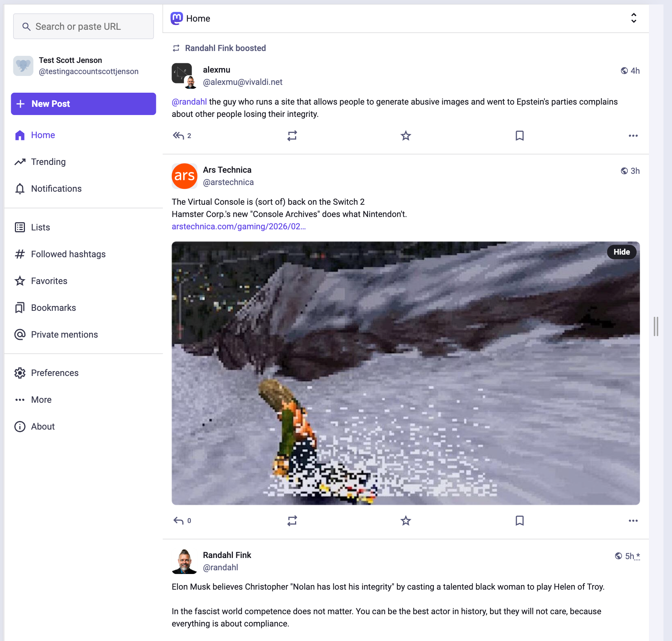Open Ars Technica profile avatar
The width and height of the screenshot is (672, 641).
tap(185, 176)
